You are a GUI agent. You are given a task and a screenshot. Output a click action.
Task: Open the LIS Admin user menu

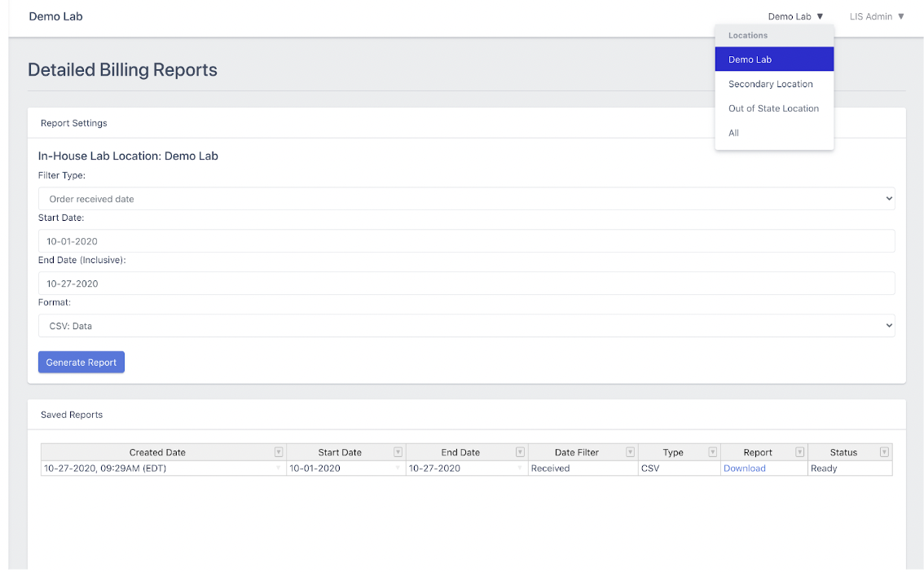[x=877, y=16]
